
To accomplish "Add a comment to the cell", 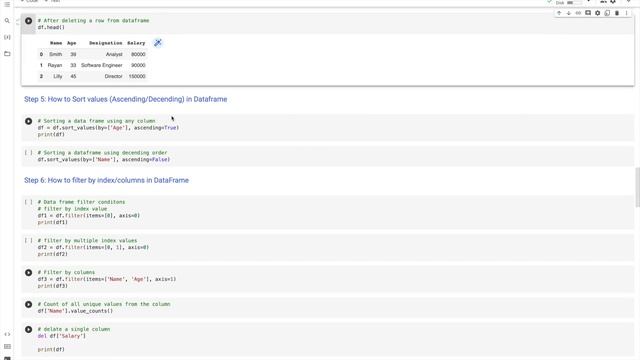I will pyautogui.click(x=588, y=13).
